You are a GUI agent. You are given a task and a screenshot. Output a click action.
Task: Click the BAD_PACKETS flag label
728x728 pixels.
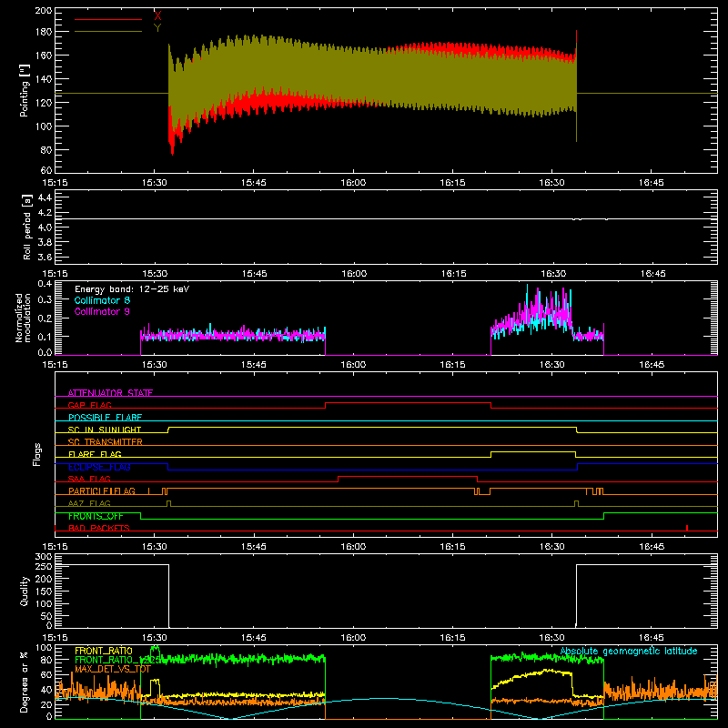(x=99, y=528)
